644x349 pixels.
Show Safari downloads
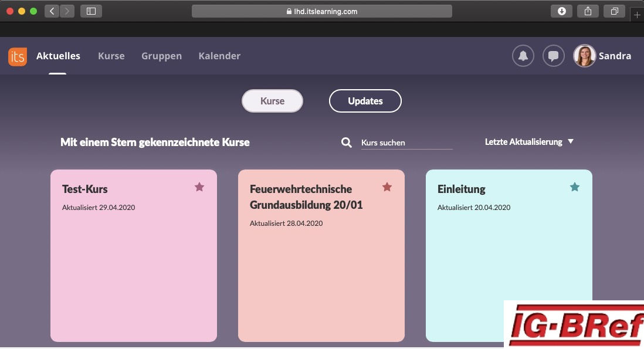click(x=561, y=11)
